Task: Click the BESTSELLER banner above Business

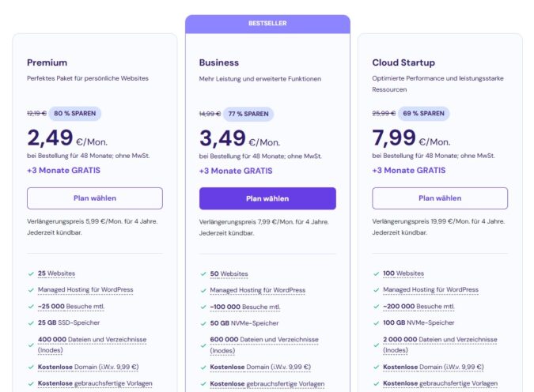Action: (x=267, y=24)
